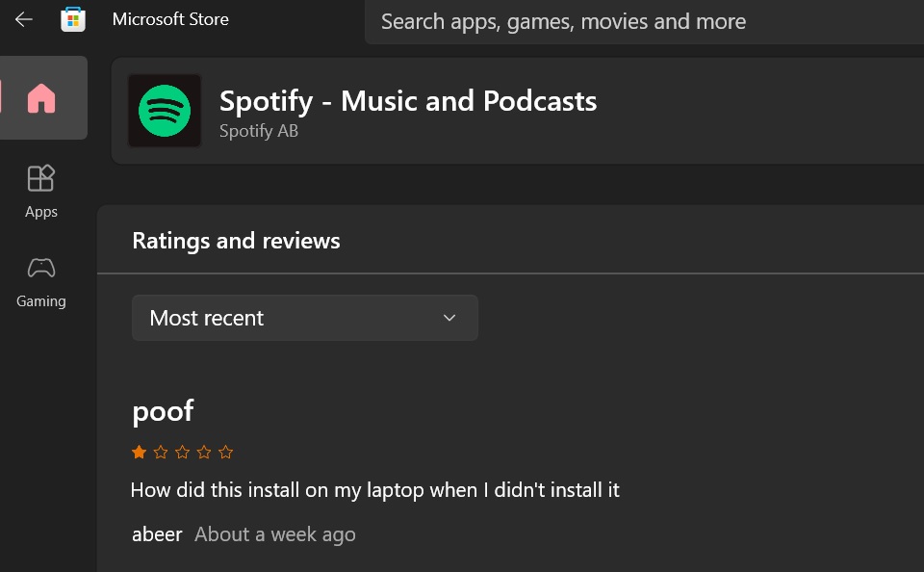Screen dimensions: 924x572
Task: Click the Spotify - Music and Podcasts title
Action: (408, 101)
